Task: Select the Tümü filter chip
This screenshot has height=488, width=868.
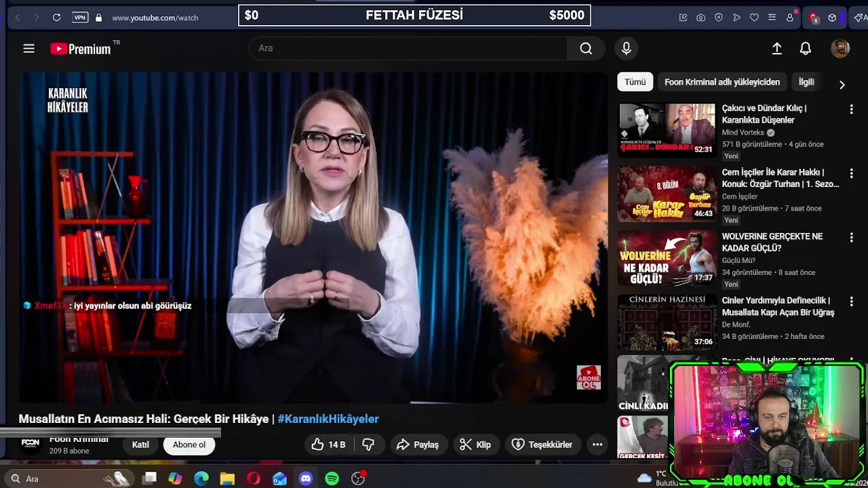Action: [x=635, y=82]
